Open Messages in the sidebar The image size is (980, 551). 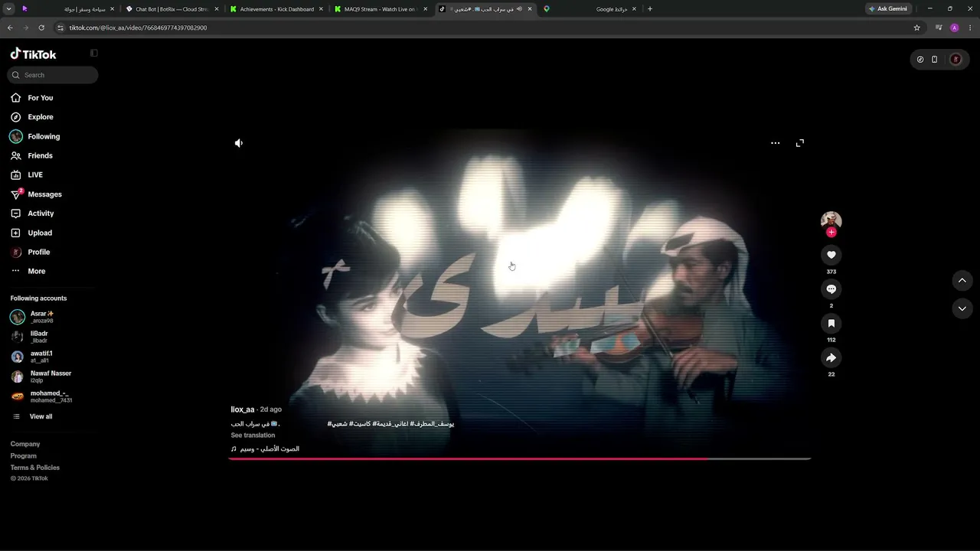(36, 194)
